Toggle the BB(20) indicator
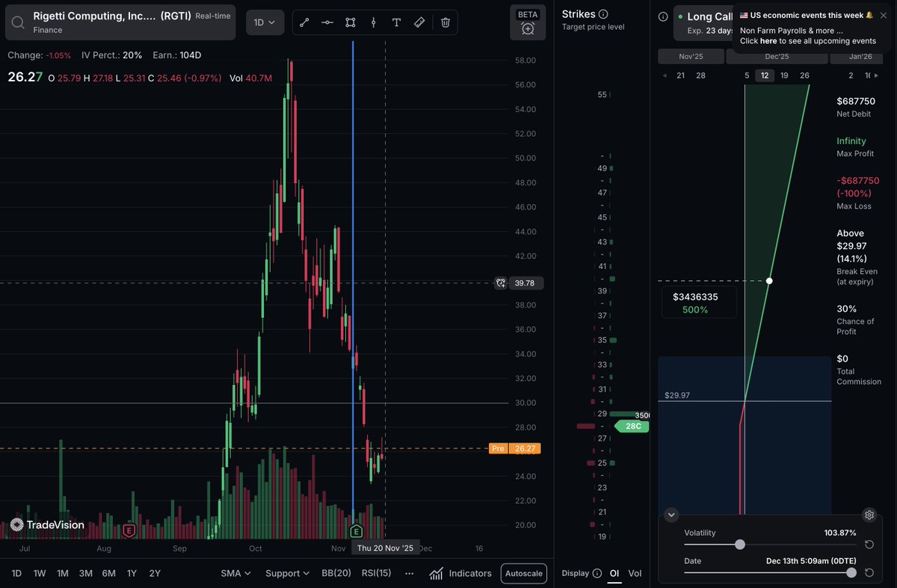 point(336,573)
